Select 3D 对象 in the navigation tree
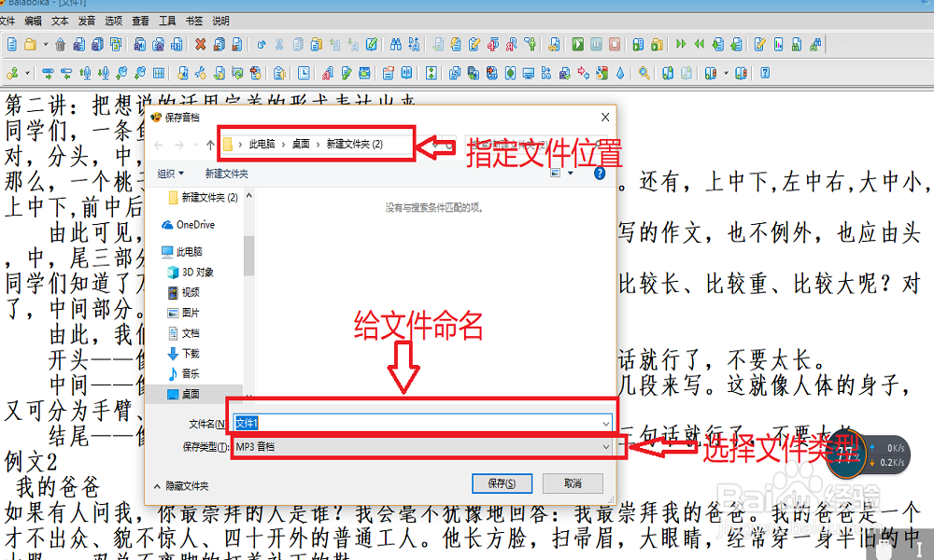Screen dimensions: 934x560 [x=191, y=272]
